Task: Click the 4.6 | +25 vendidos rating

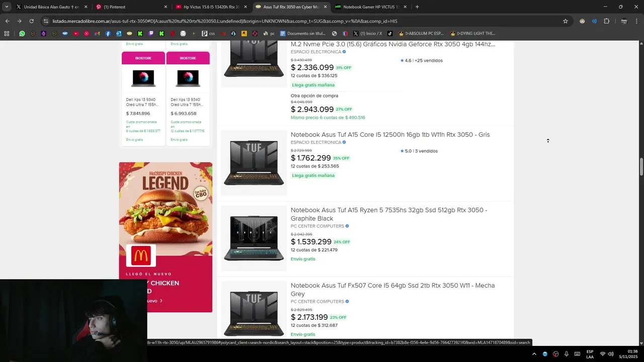Action: [422, 60]
